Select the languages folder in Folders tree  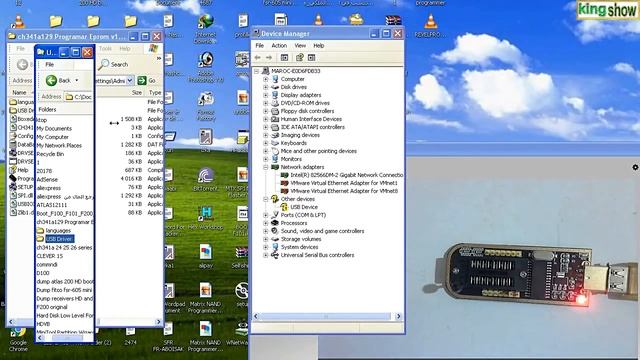click(x=58, y=231)
